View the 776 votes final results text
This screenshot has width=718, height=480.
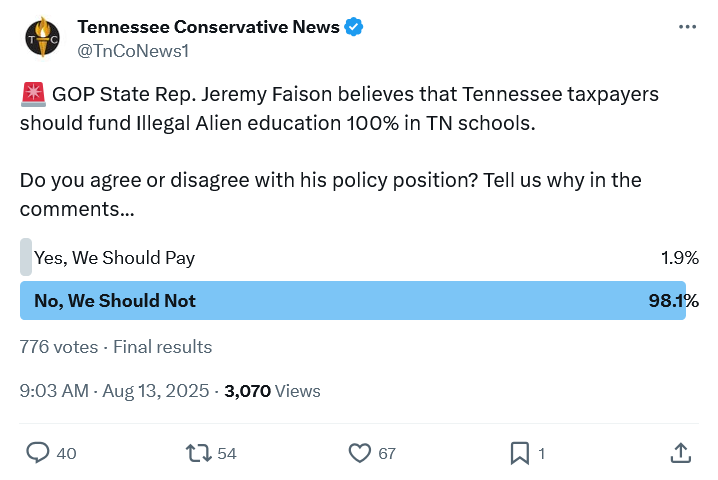pos(116,347)
